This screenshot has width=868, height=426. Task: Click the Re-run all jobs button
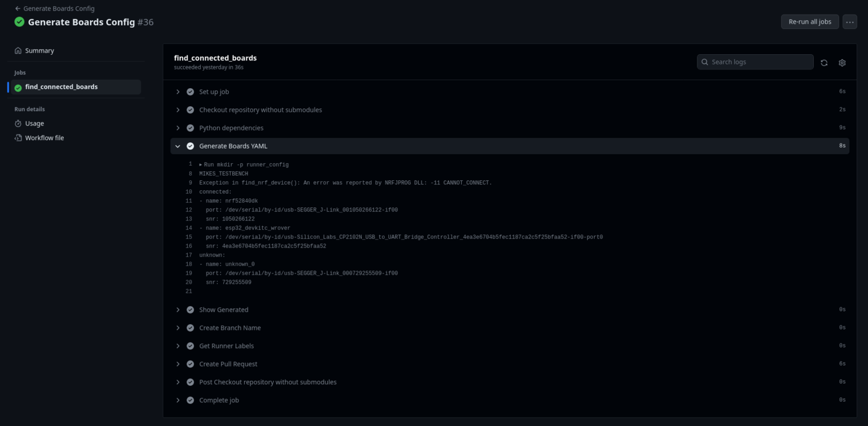tap(809, 22)
